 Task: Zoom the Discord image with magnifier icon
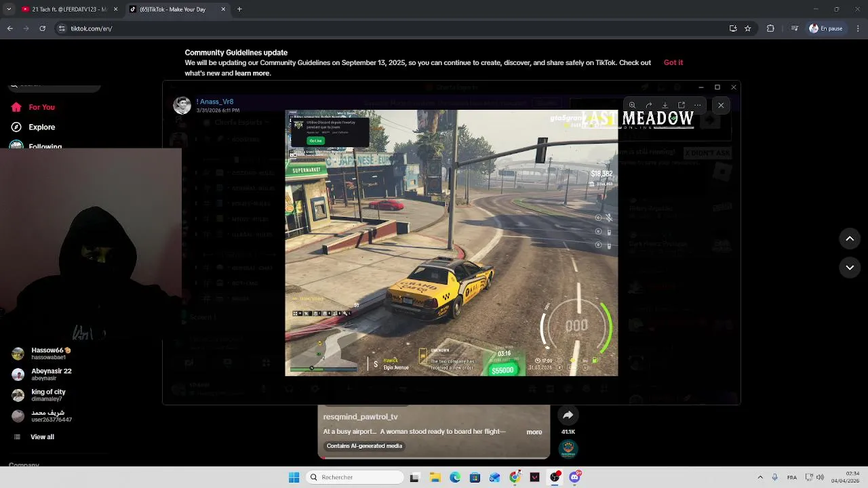pyautogui.click(x=632, y=105)
